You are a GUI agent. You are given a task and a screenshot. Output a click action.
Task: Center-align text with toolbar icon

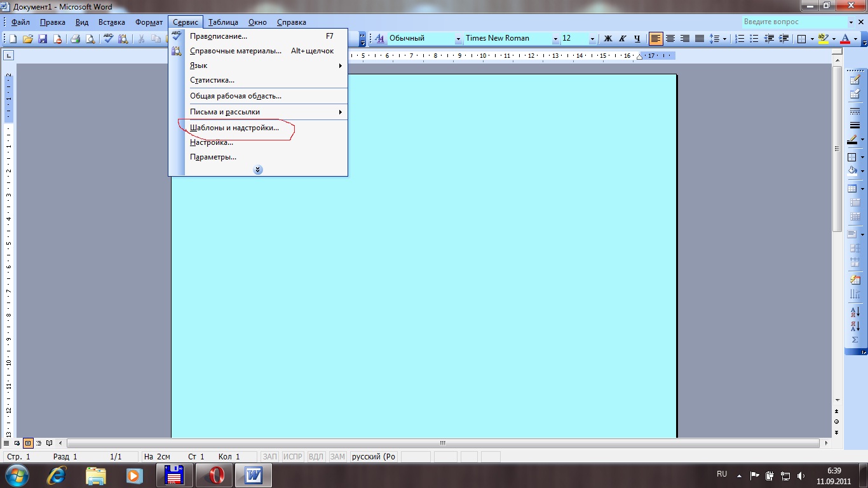coord(670,39)
